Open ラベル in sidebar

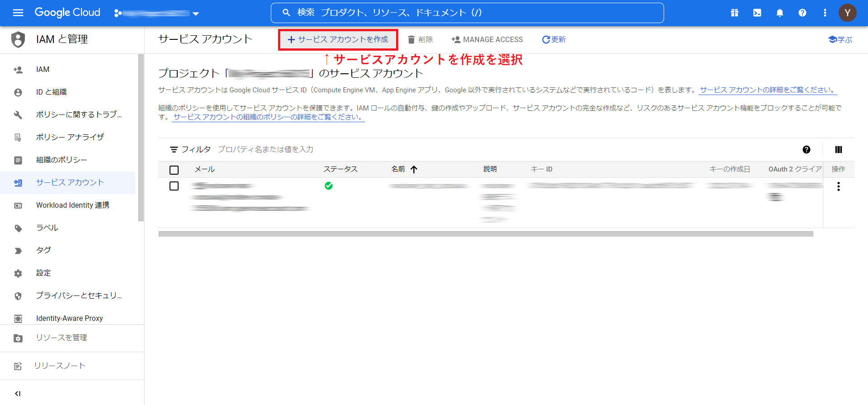[68, 228]
